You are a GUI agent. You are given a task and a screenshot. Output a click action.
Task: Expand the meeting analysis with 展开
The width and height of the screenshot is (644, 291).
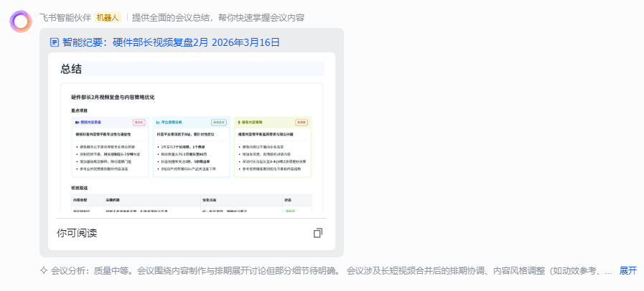pos(627,271)
